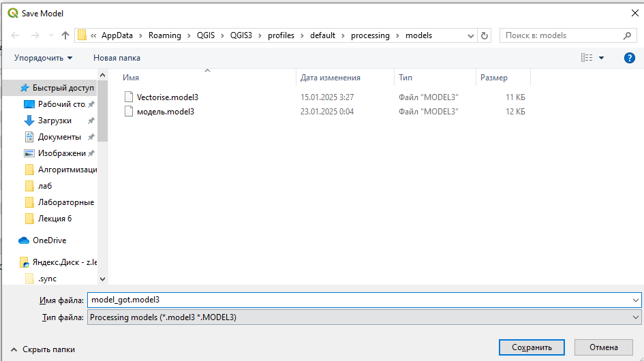The width and height of the screenshot is (644, 361).
Task: Expand the address bar path history
Action: (471, 35)
